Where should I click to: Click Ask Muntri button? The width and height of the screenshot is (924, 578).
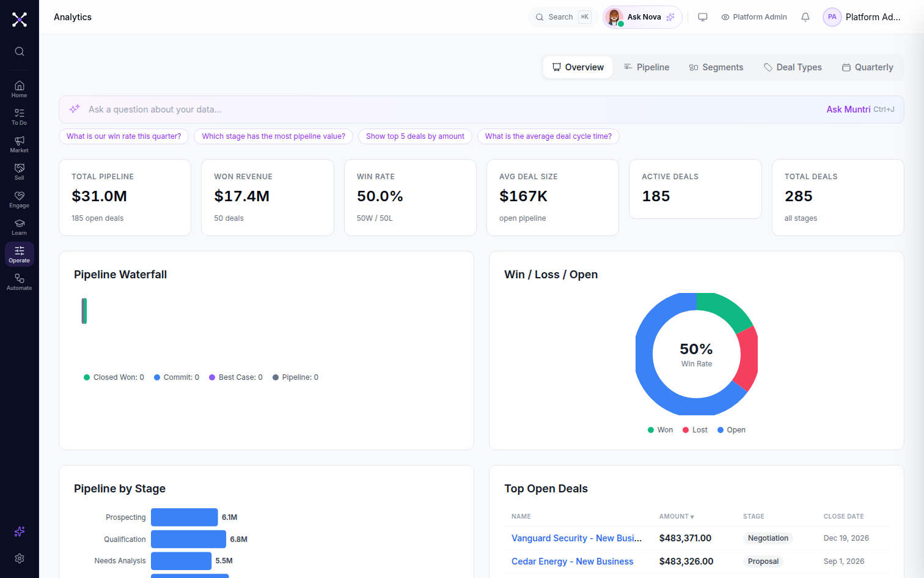860,109
